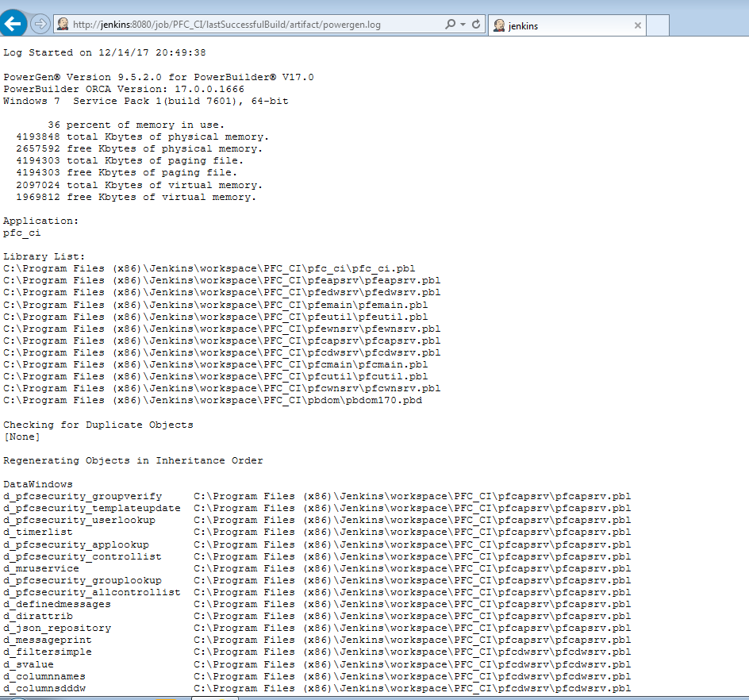The height and width of the screenshot is (700, 749).
Task: Open the address bar autocomplete dropdown arrow
Action: (x=463, y=25)
